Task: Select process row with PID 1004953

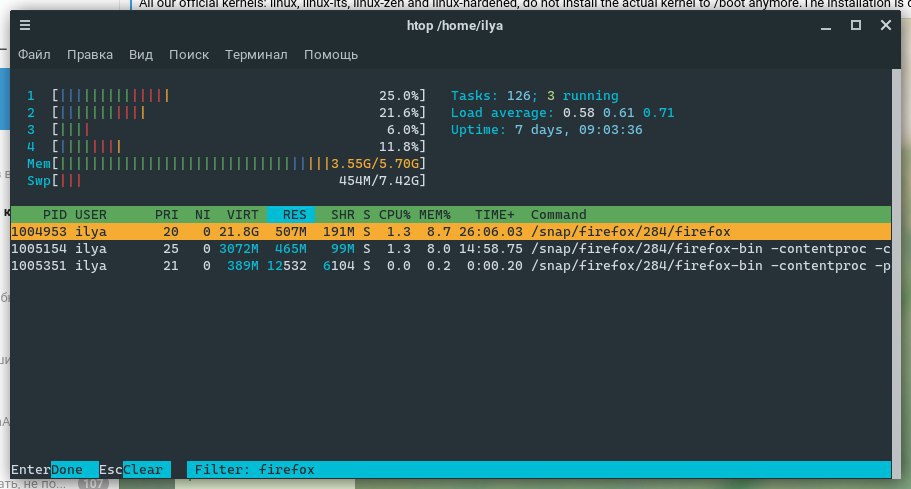Action: [x=450, y=232]
